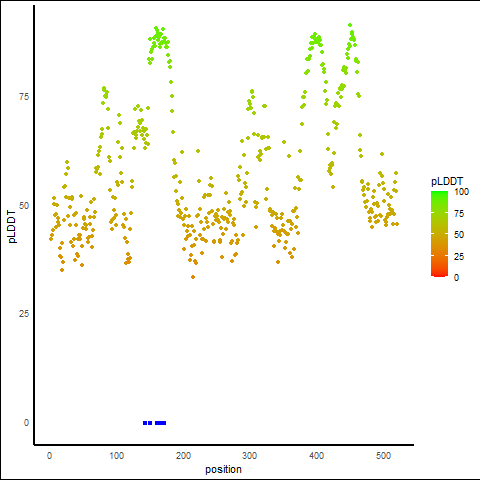Click the legend label 100
Image resolution: width=480 pixels, height=480 pixels.
(x=461, y=192)
